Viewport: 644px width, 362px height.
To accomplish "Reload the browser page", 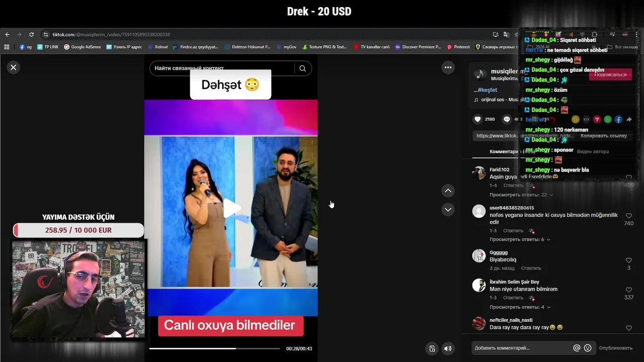I will (x=31, y=35).
